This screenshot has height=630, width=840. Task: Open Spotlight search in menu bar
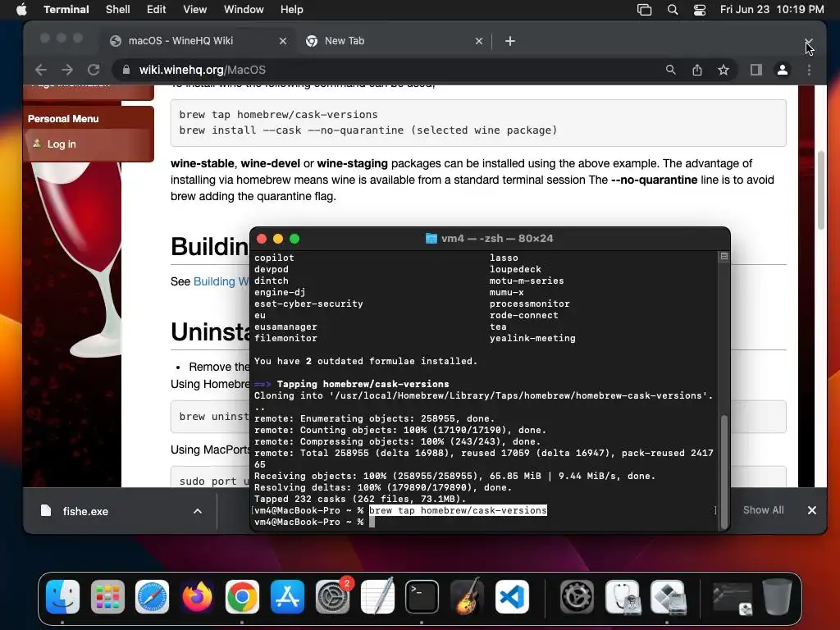coord(673,10)
